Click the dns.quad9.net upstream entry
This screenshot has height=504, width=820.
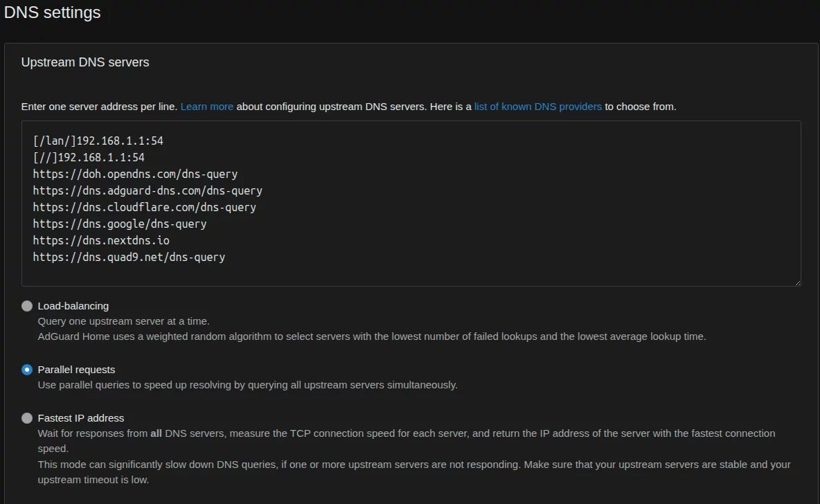pos(129,257)
